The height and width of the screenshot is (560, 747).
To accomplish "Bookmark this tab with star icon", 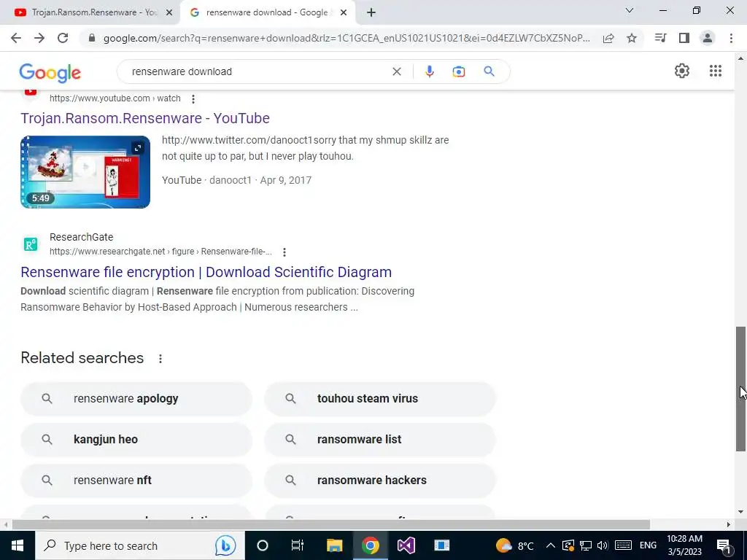I will tap(632, 38).
